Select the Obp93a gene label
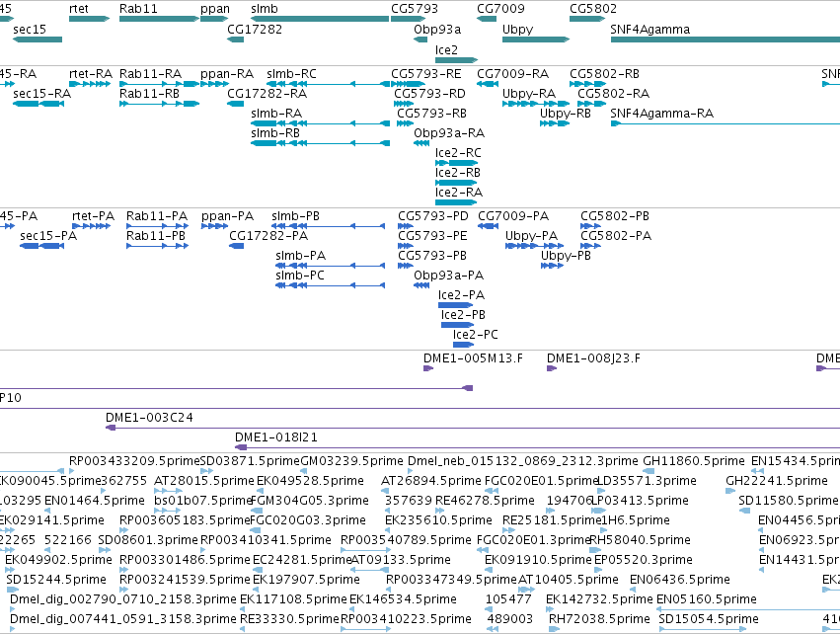Screen dimensions: 840x634 pos(437,29)
